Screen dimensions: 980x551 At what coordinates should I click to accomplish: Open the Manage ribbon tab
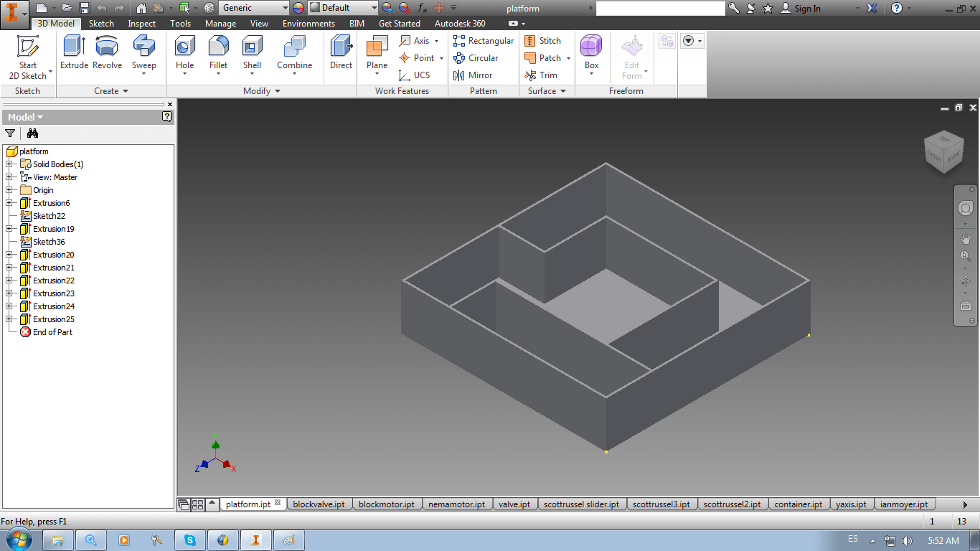pyautogui.click(x=220, y=24)
